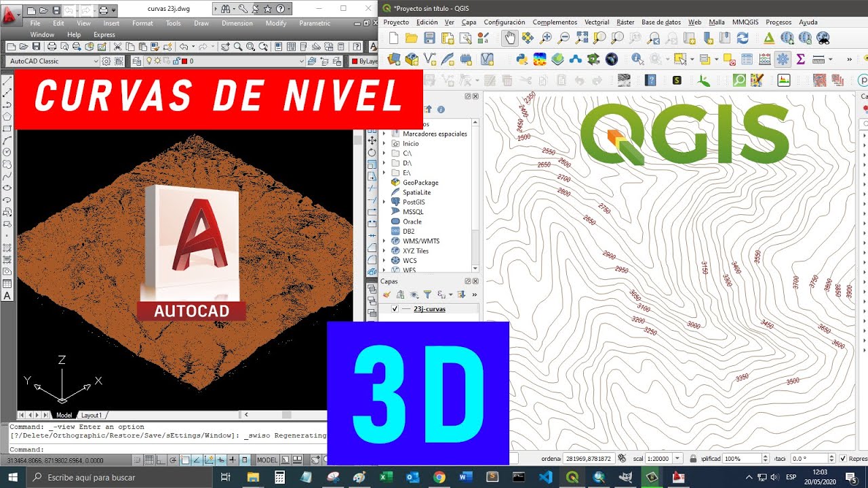Click the QGIS coordinate input field

click(x=588, y=459)
